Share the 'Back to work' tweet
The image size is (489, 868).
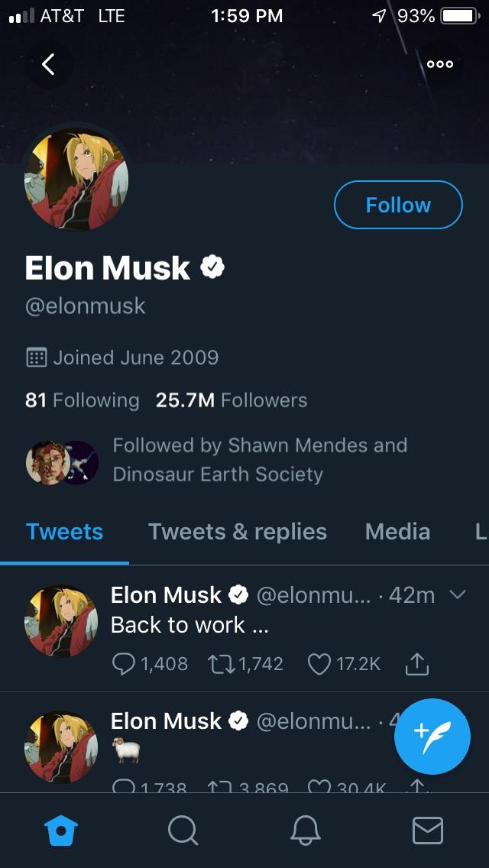(416, 664)
